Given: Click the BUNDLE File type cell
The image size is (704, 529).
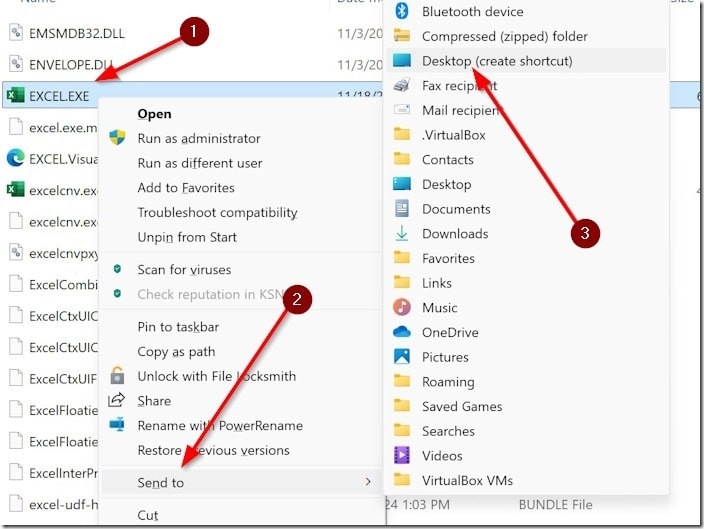Looking at the screenshot, I should coord(555,505).
